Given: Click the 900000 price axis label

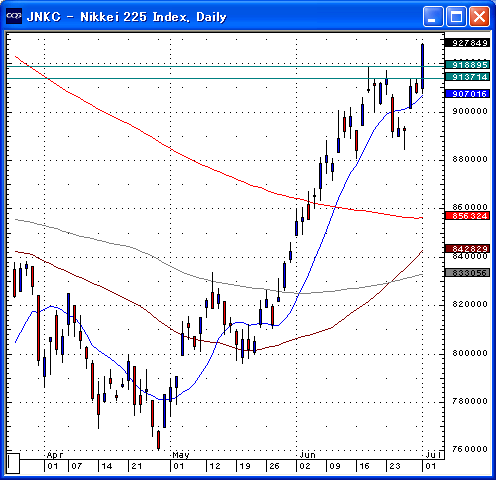Looking at the screenshot, I should click(470, 111).
